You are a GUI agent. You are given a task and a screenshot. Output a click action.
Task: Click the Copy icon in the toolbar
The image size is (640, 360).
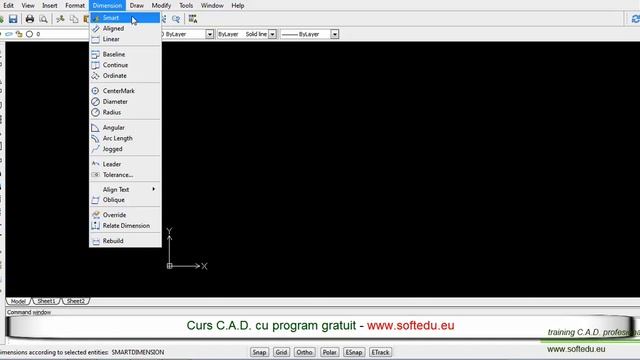click(x=74, y=19)
